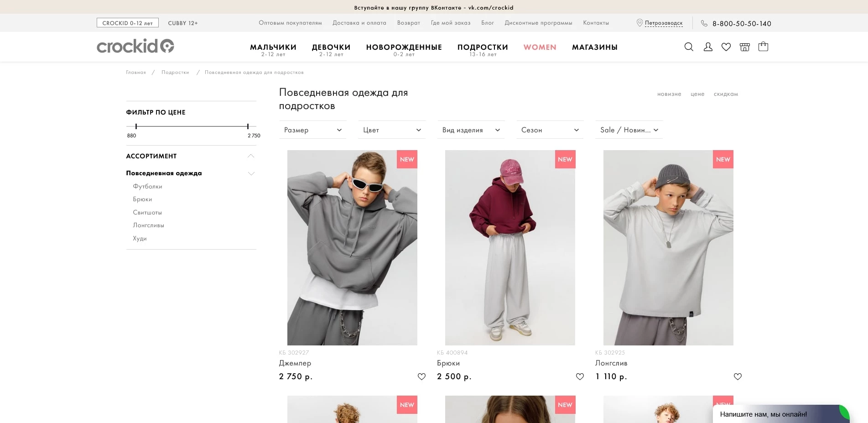Screen dimensions: 868x423
Task: Click location pin icon near Петрозаводск
Action: (x=639, y=23)
